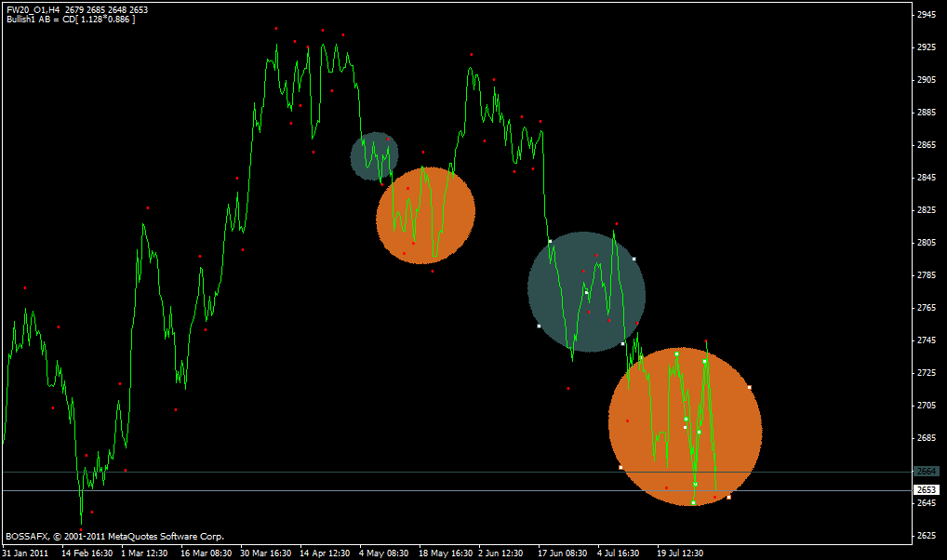The height and width of the screenshot is (560, 947).
Task: Click the 18 May 16:30 time label
Action: point(445,553)
